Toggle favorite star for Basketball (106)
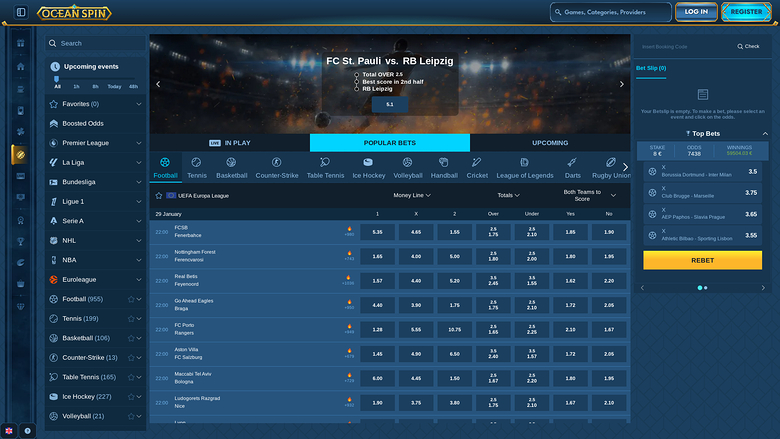The height and width of the screenshot is (439, 780). coord(131,338)
